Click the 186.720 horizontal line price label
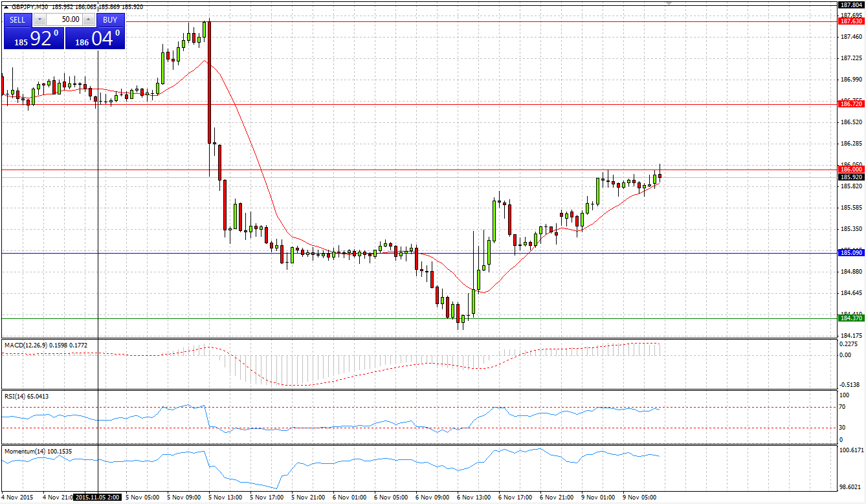Viewport: 866px width, 504px height. (x=850, y=104)
